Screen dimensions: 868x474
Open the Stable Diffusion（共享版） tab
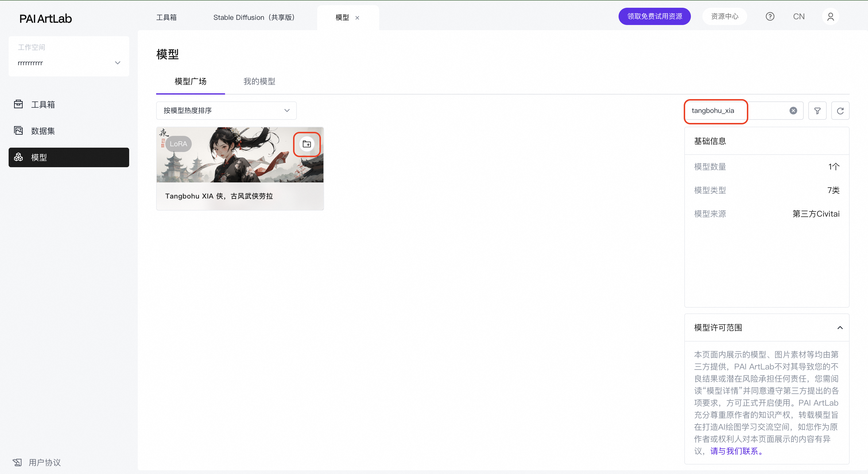254,17
